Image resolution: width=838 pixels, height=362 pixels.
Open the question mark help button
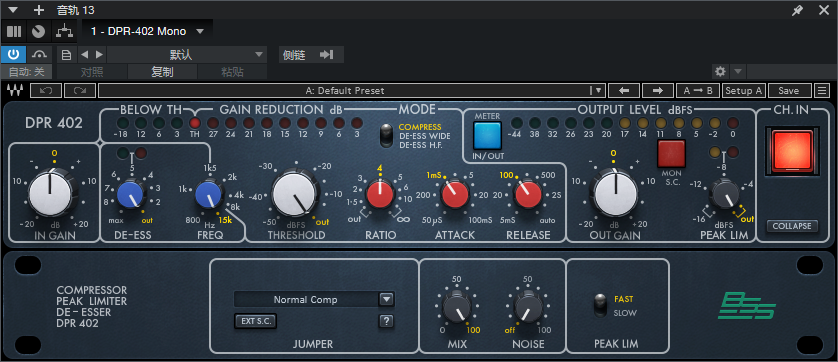pyautogui.click(x=386, y=321)
